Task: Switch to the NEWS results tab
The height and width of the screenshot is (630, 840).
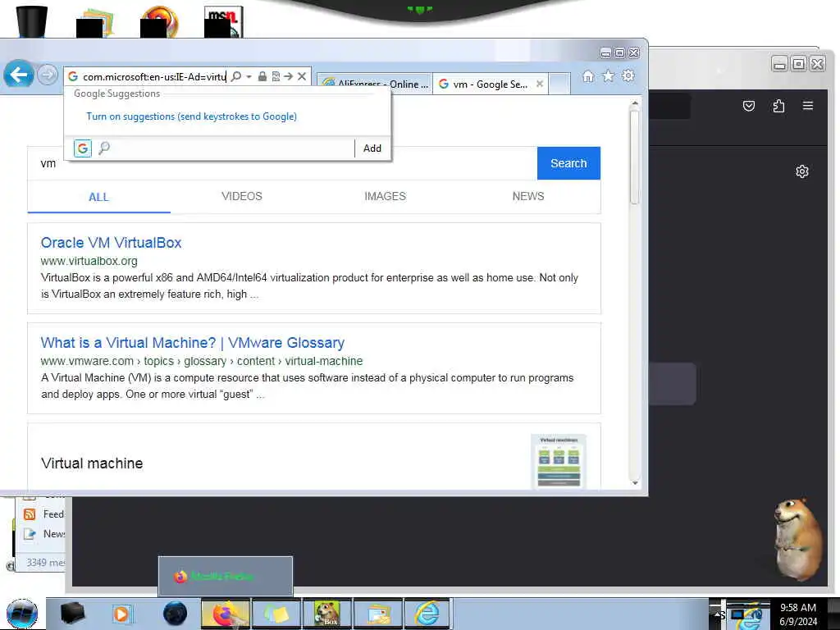Action: [528, 196]
